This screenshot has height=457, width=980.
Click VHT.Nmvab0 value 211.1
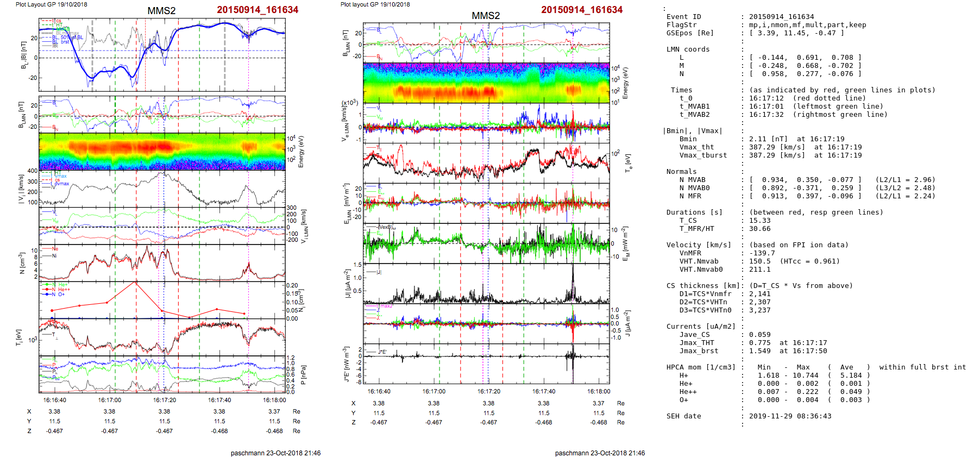coord(760,270)
